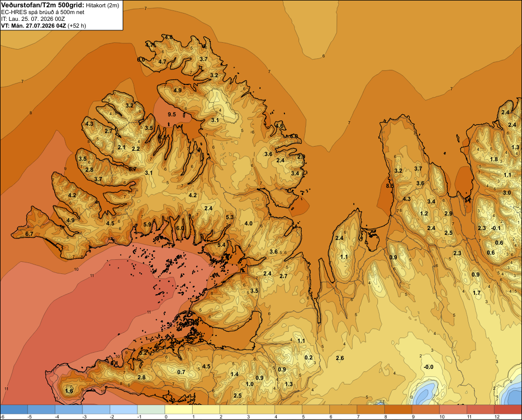Click the 1.2 temperature value

[424, 213]
